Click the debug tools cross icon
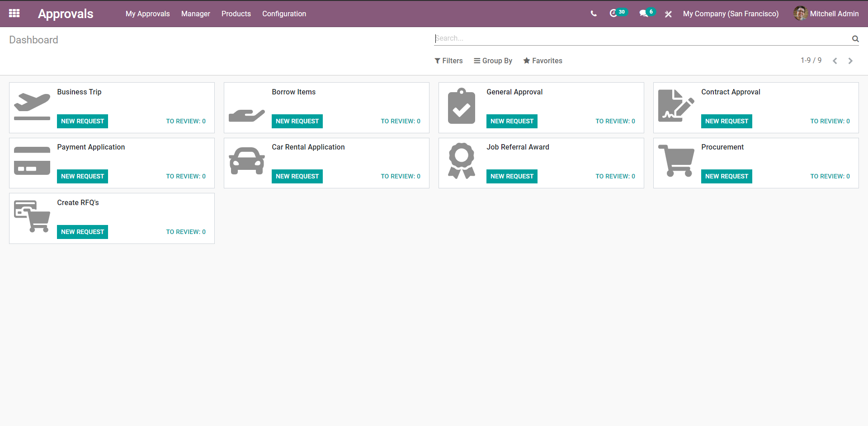 click(668, 14)
